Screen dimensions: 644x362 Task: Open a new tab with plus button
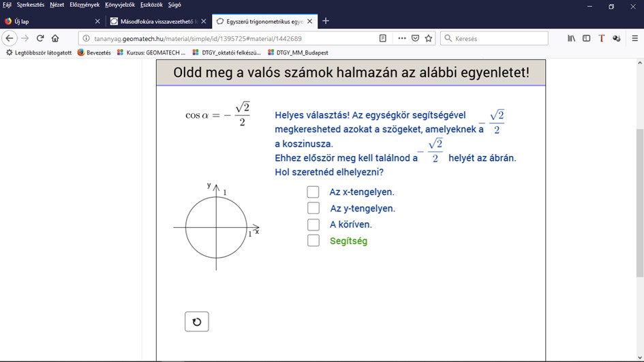click(326, 21)
